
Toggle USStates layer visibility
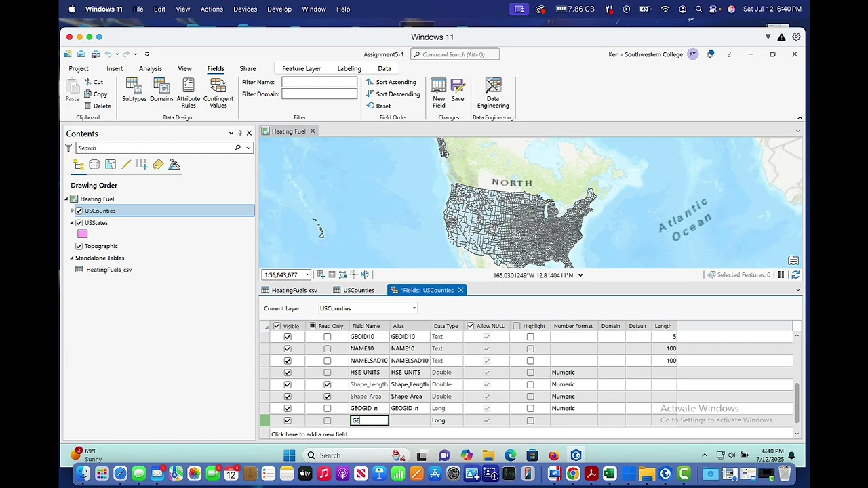[x=79, y=223]
